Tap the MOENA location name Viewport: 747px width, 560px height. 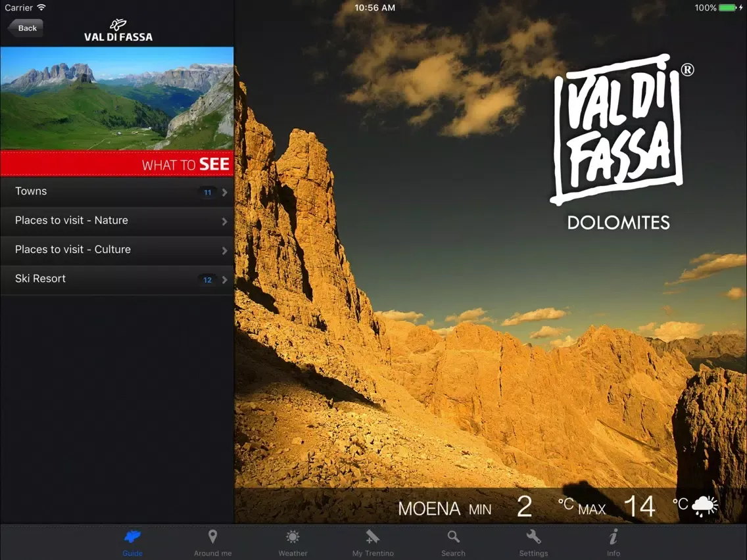pos(429,509)
